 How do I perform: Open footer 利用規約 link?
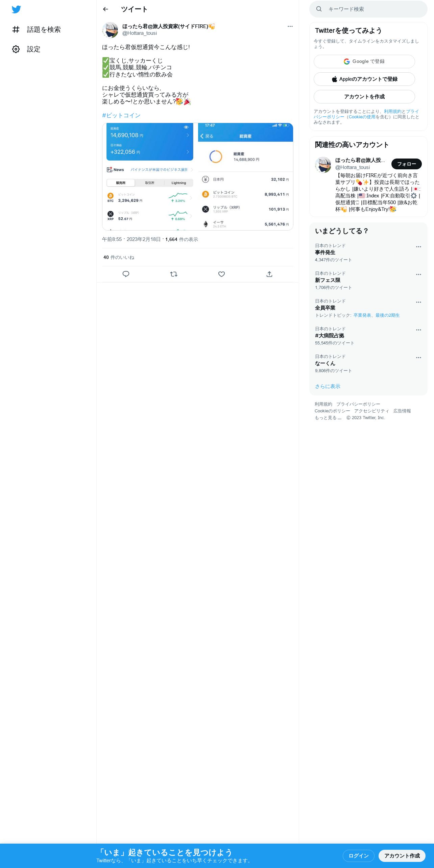tap(323, 404)
